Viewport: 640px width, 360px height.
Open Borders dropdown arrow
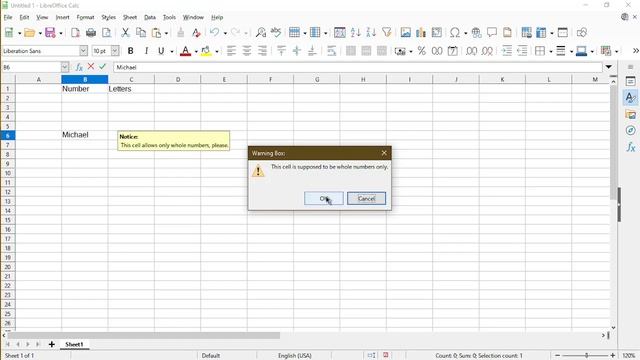[x=551, y=51]
